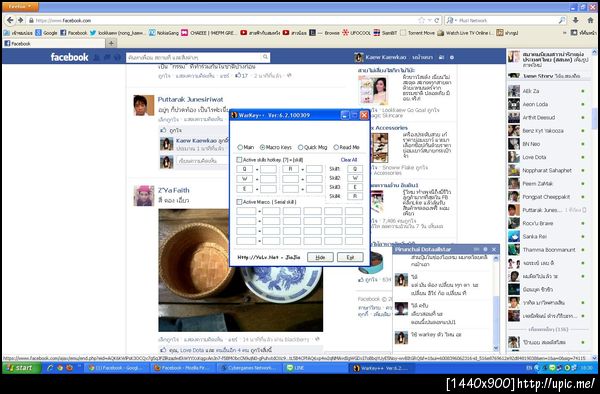600x394 pixels.
Task: Click Clear All link in WarKey
Action: click(349, 160)
